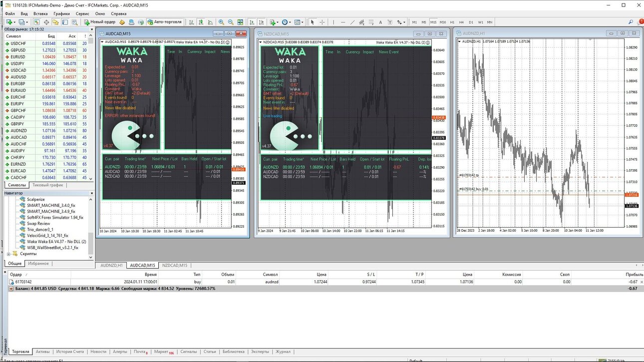
Task: Switch to the История Счета tab
Action: [x=70, y=352]
